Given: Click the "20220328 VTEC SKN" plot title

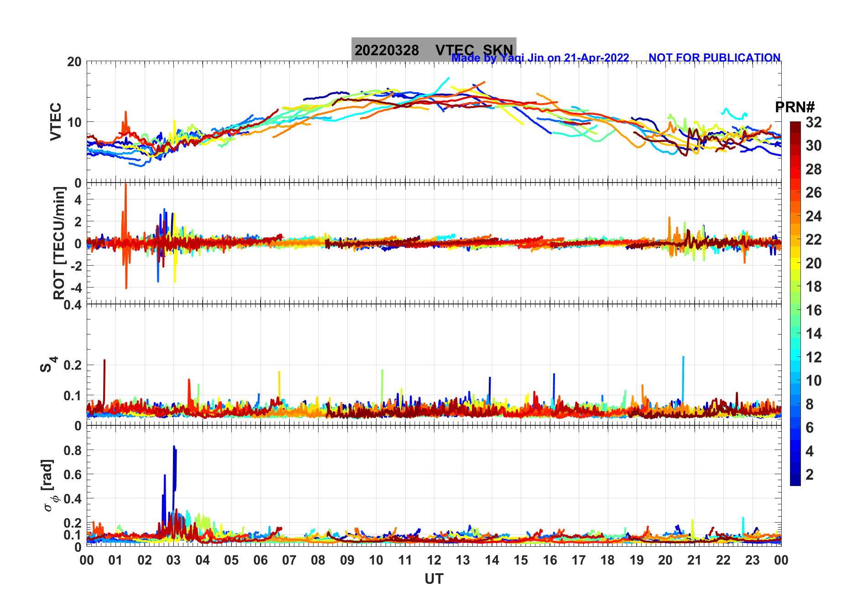Looking at the screenshot, I should (434, 50).
